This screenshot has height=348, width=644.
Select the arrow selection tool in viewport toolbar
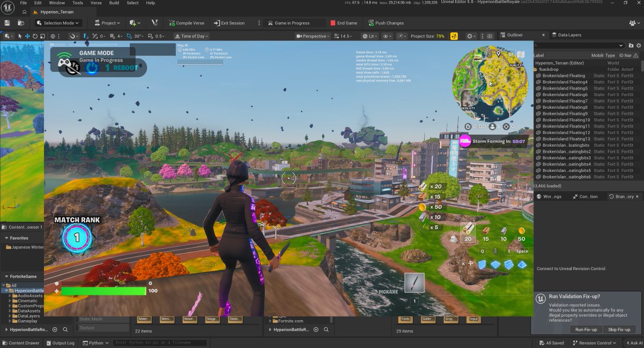pyautogui.click(x=20, y=36)
